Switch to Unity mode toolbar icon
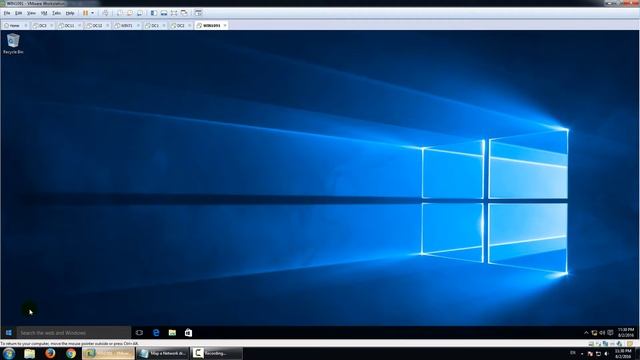This screenshot has width=640, height=360. (x=184, y=13)
